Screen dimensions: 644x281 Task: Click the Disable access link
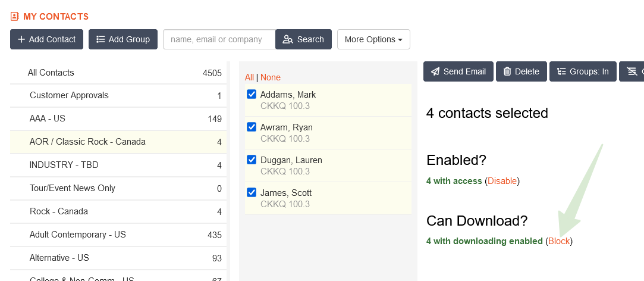[x=502, y=181]
